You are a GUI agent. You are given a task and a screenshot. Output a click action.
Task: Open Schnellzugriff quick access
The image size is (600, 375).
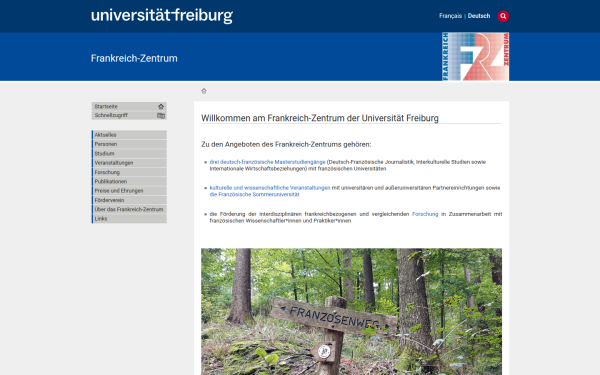pos(129,115)
